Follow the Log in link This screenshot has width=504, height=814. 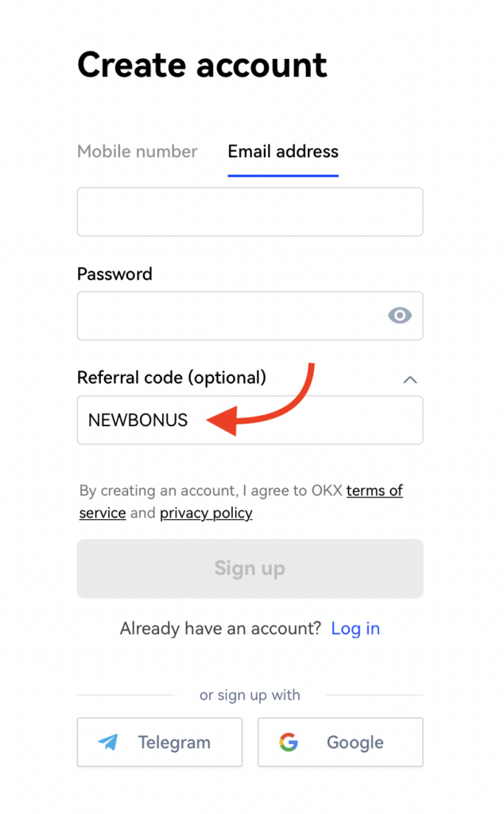355,629
